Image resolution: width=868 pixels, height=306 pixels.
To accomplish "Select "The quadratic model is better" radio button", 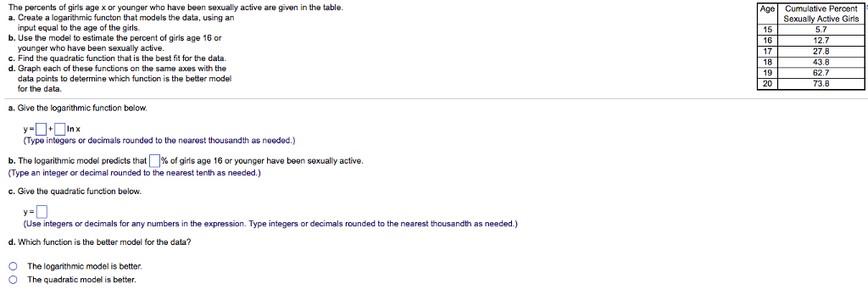I will click(12, 280).
